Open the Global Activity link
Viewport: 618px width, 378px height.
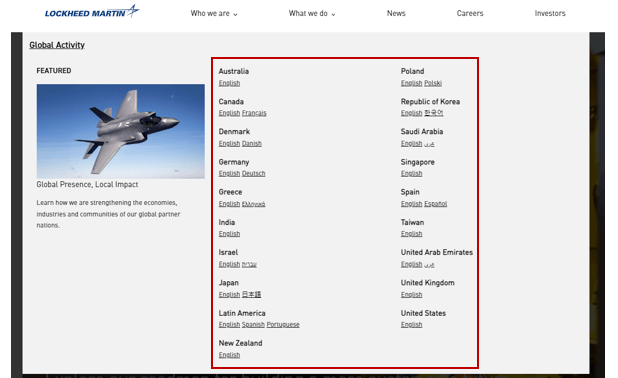(x=57, y=45)
